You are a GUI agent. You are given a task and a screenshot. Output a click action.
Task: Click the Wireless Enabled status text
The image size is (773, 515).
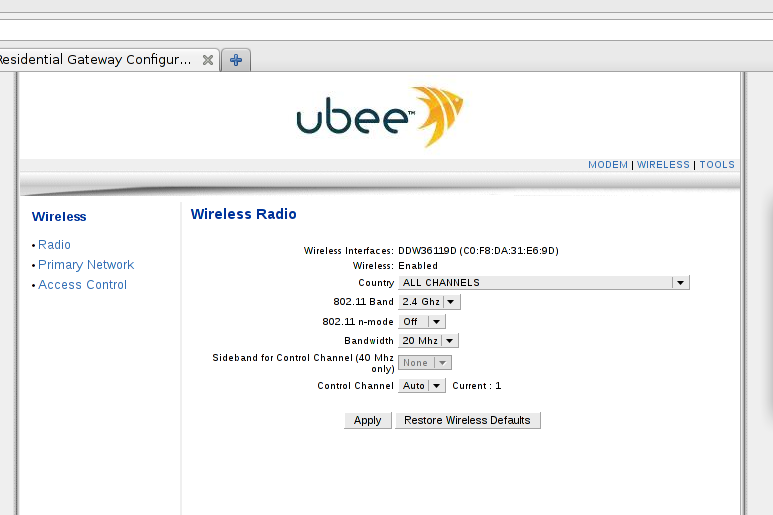tap(418, 266)
